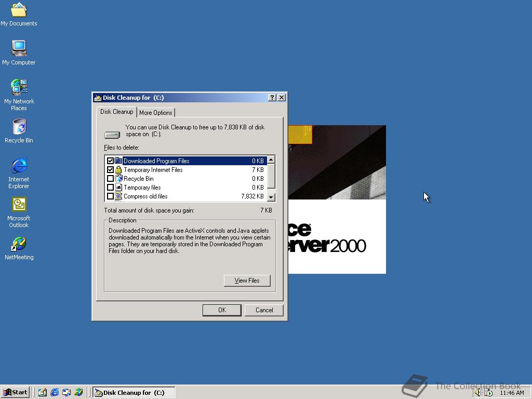Click the list scroll down arrow
The width and height of the screenshot is (532, 399).
point(271,197)
